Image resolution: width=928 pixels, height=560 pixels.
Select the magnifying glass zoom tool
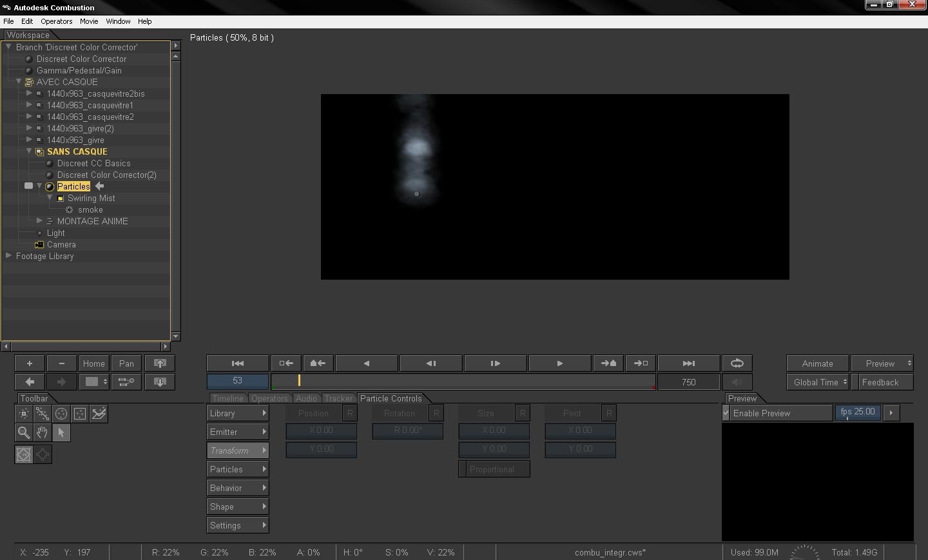[x=24, y=432]
